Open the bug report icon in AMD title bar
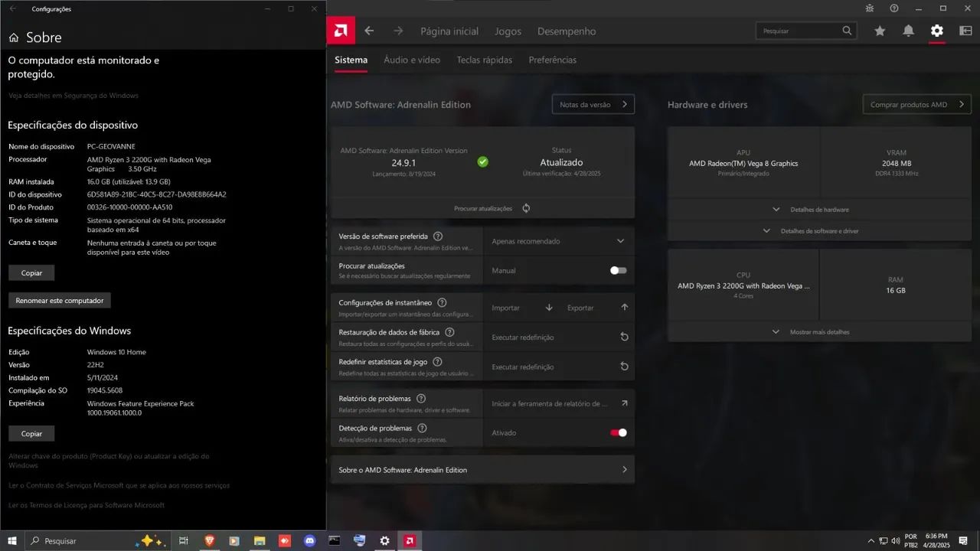Screen dimensions: 980x551 point(869,8)
